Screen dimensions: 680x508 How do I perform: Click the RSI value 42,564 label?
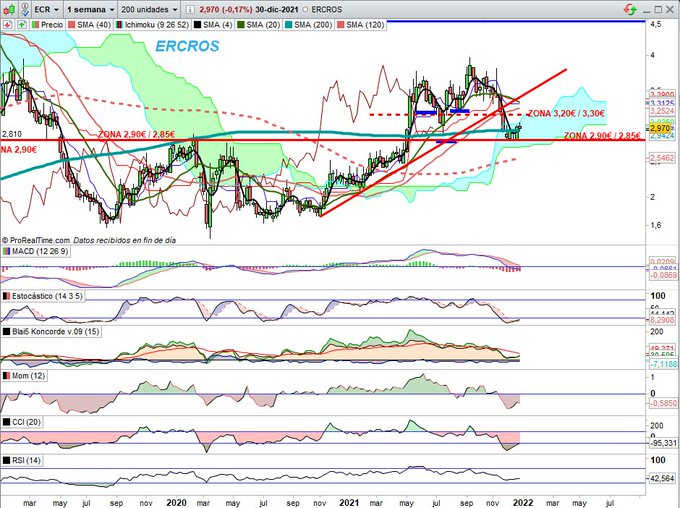pos(662,479)
